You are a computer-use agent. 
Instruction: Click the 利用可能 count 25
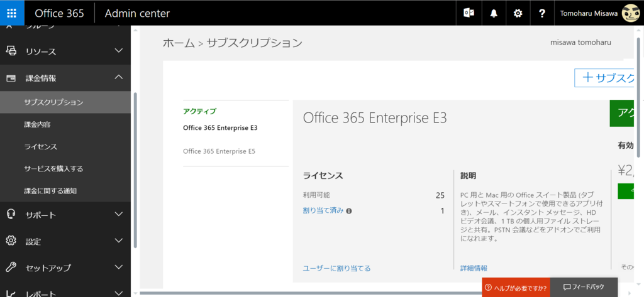coord(440,195)
